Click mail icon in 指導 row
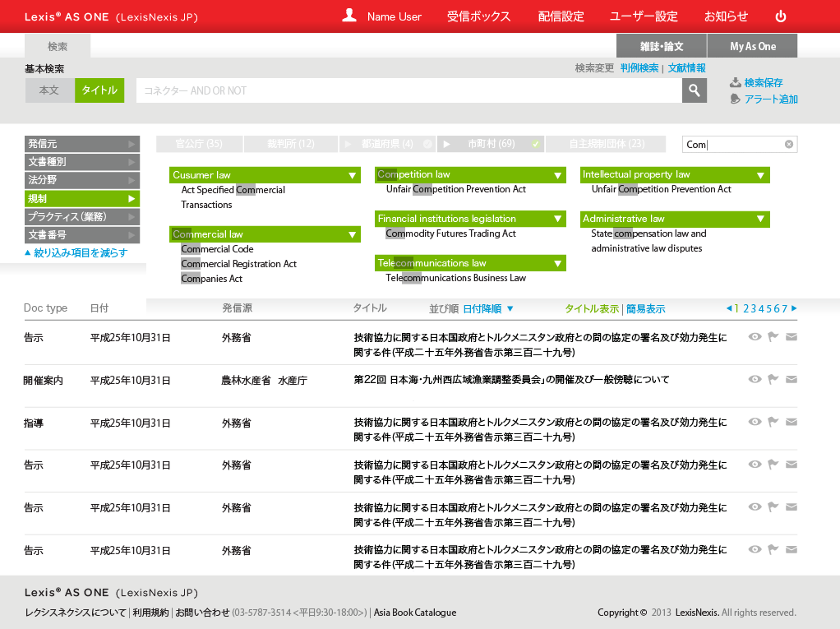 792,422
